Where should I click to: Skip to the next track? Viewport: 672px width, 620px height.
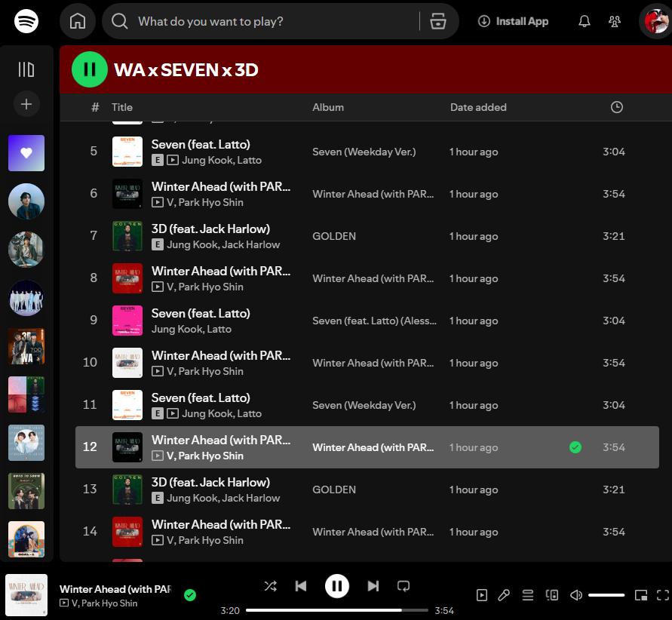click(x=373, y=586)
